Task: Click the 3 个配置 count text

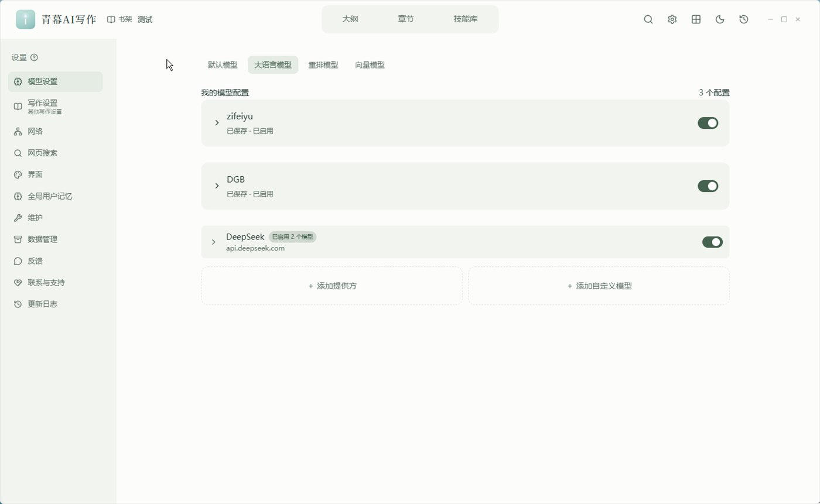Action: click(x=714, y=92)
